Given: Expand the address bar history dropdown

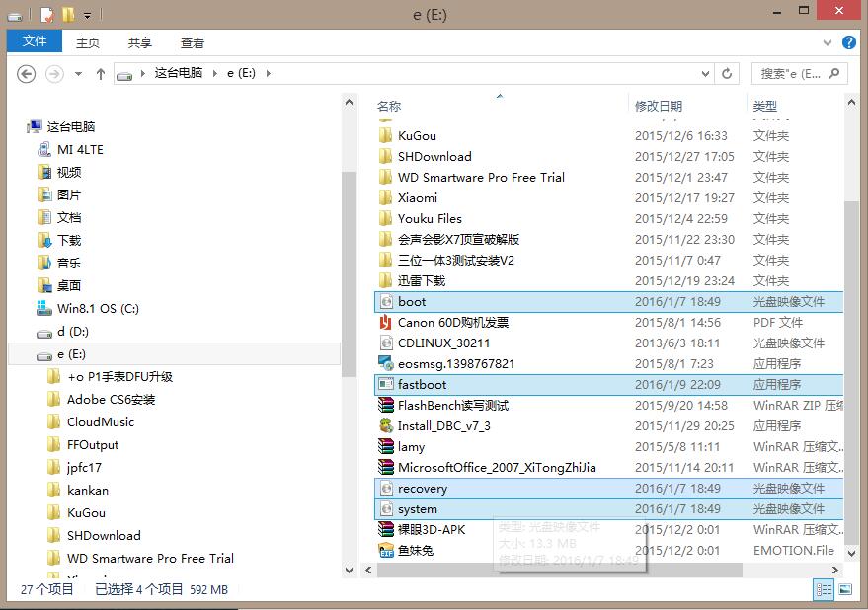Looking at the screenshot, I should 703,73.
